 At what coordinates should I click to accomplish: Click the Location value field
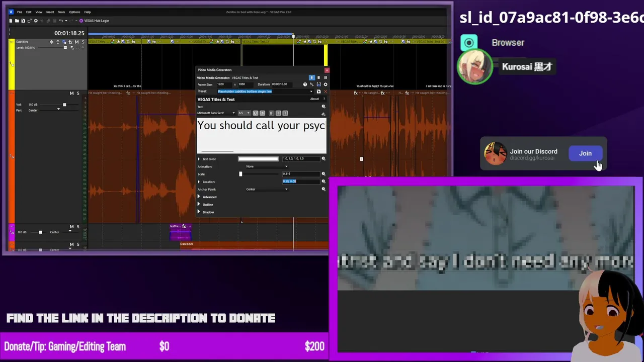pyautogui.click(x=301, y=182)
